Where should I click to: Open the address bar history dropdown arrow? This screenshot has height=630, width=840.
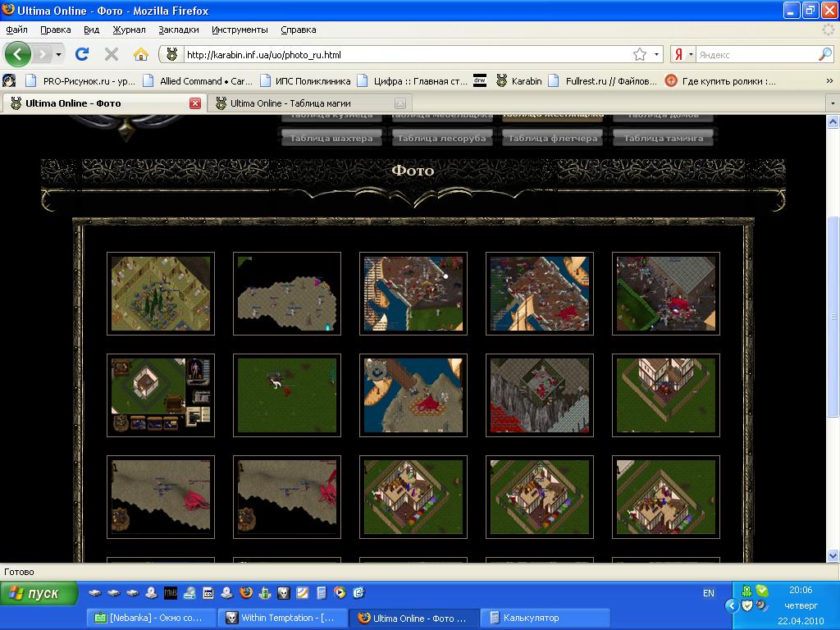(x=656, y=54)
